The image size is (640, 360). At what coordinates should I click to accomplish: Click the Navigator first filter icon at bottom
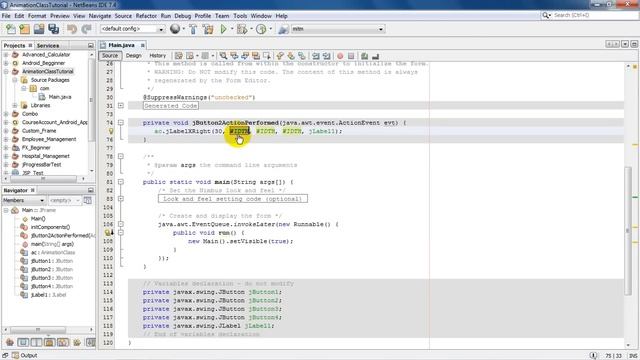[x=10, y=342]
